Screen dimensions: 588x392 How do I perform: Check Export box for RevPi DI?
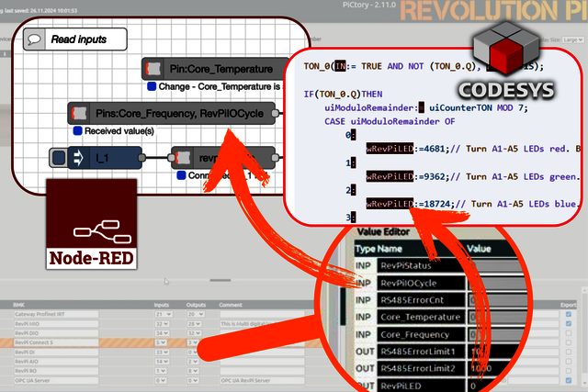[x=569, y=352]
